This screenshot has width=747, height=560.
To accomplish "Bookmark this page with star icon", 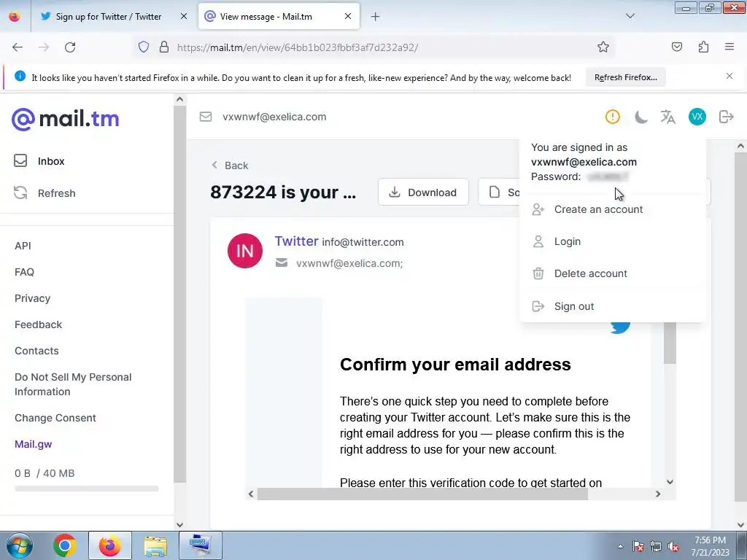I will [603, 47].
